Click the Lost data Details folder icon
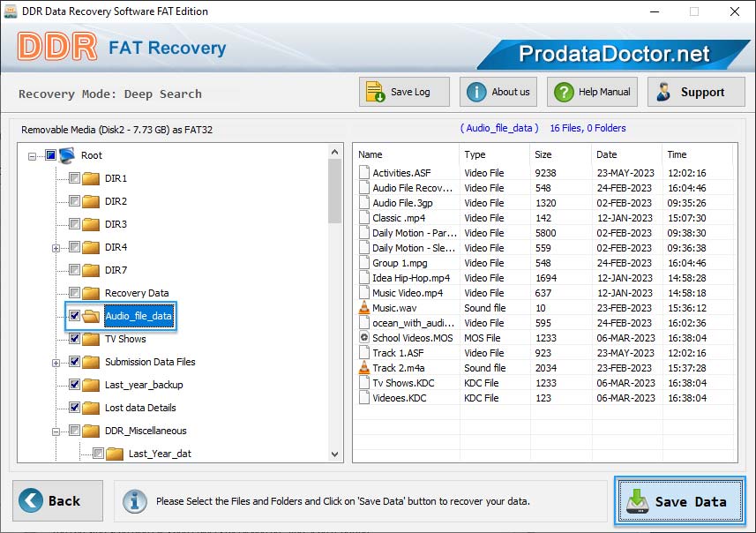 pyautogui.click(x=91, y=408)
